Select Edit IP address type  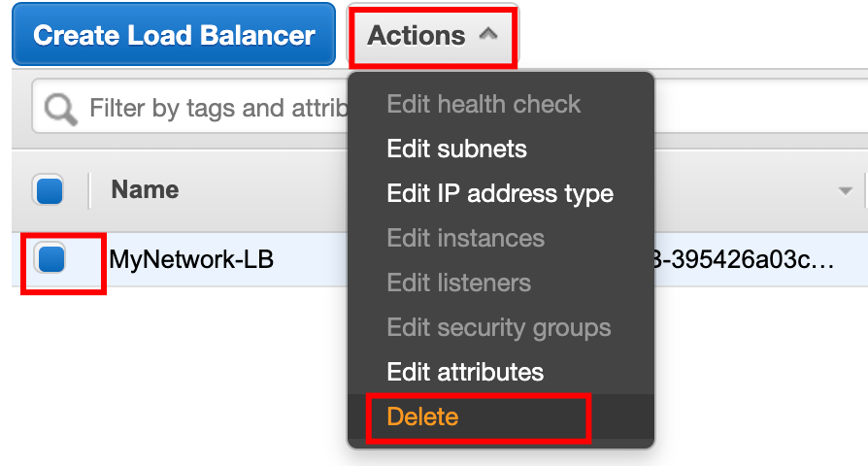pyautogui.click(x=500, y=194)
